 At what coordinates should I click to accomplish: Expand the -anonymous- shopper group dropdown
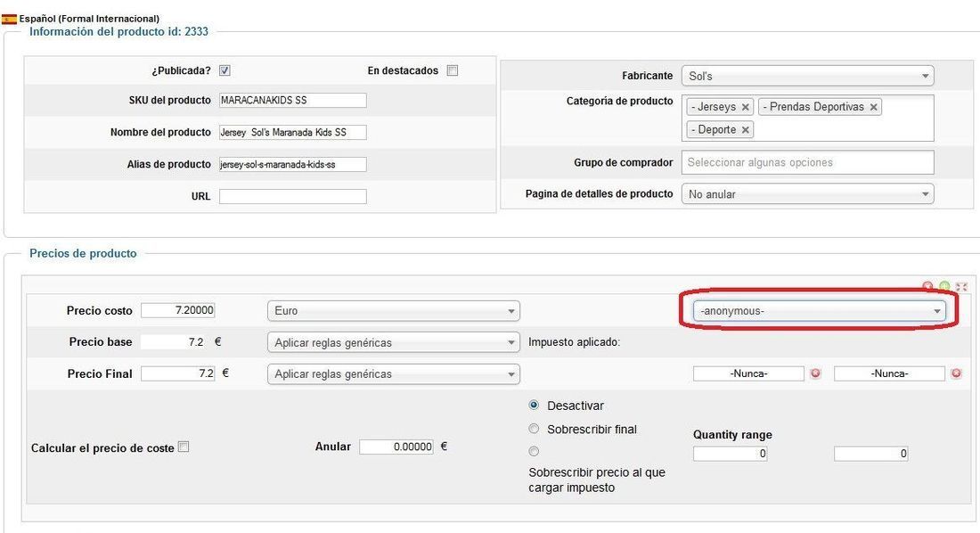click(820, 311)
